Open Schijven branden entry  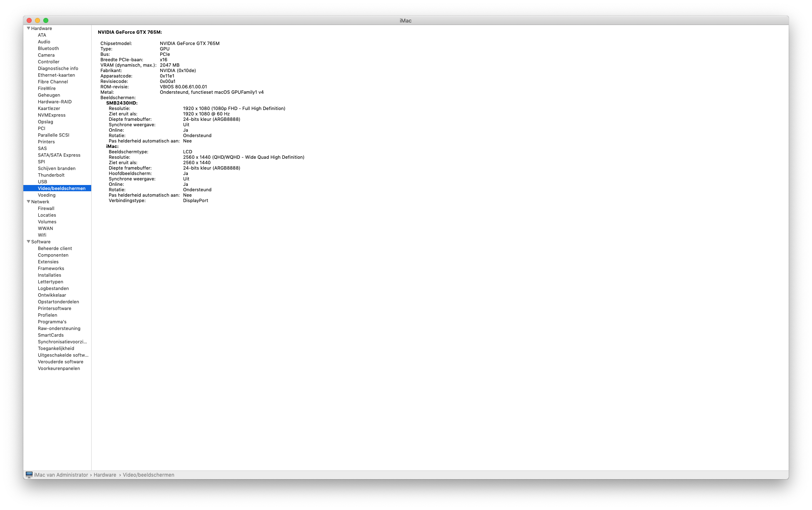tap(57, 168)
